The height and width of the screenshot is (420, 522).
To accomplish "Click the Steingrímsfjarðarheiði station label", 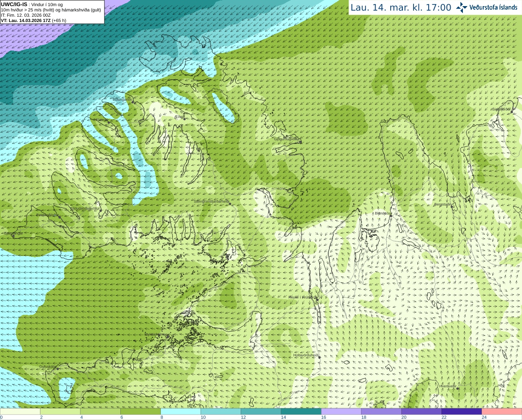I will tap(211, 201).
